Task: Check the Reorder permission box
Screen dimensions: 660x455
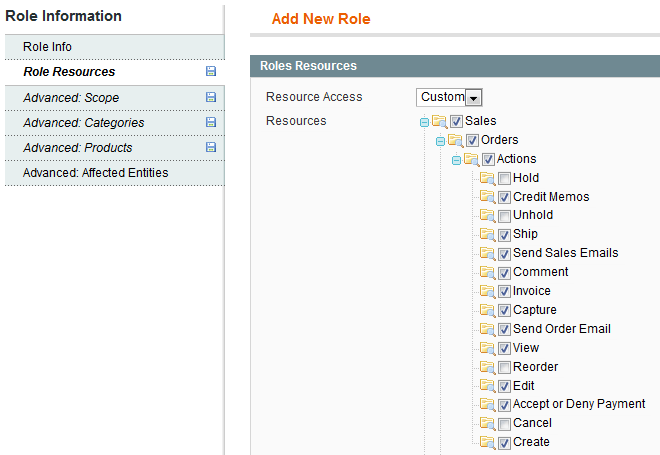Action: pyautogui.click(x=504, y=367)
